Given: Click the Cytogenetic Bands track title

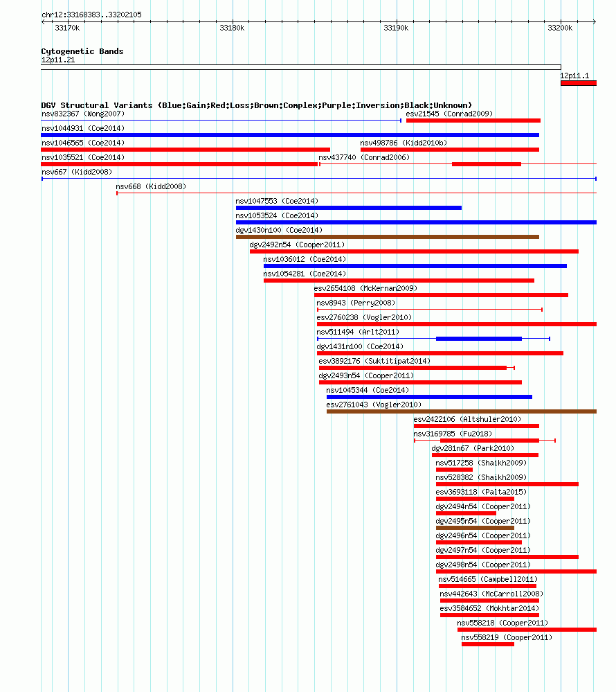Looking at the screenshot, I should [x=82, y=51].
